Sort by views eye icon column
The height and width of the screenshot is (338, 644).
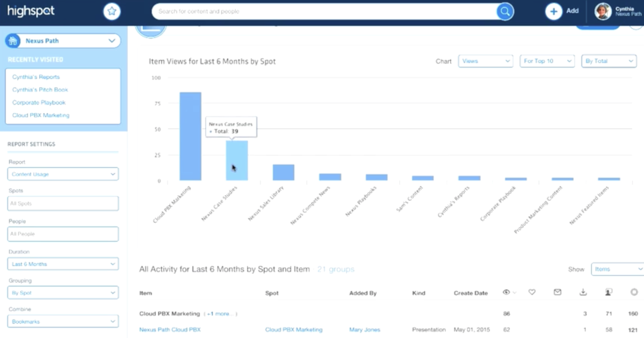(506, 293)
